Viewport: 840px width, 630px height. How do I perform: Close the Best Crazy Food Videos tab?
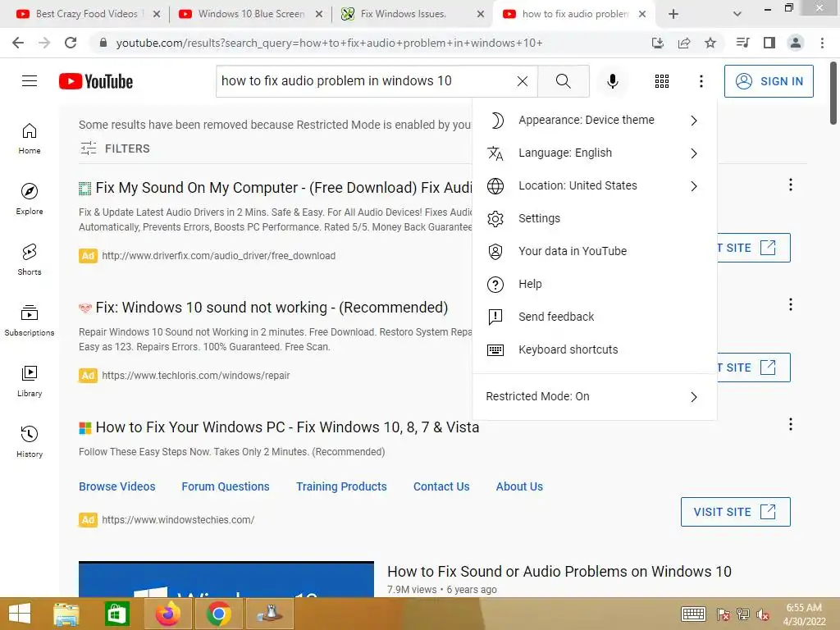157,14
